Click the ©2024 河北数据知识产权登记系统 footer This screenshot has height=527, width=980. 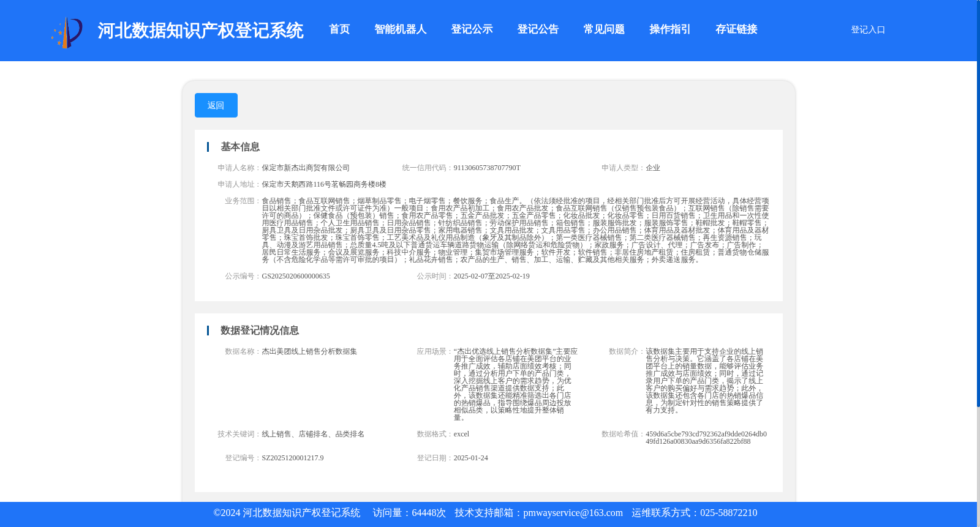point(287,513)
